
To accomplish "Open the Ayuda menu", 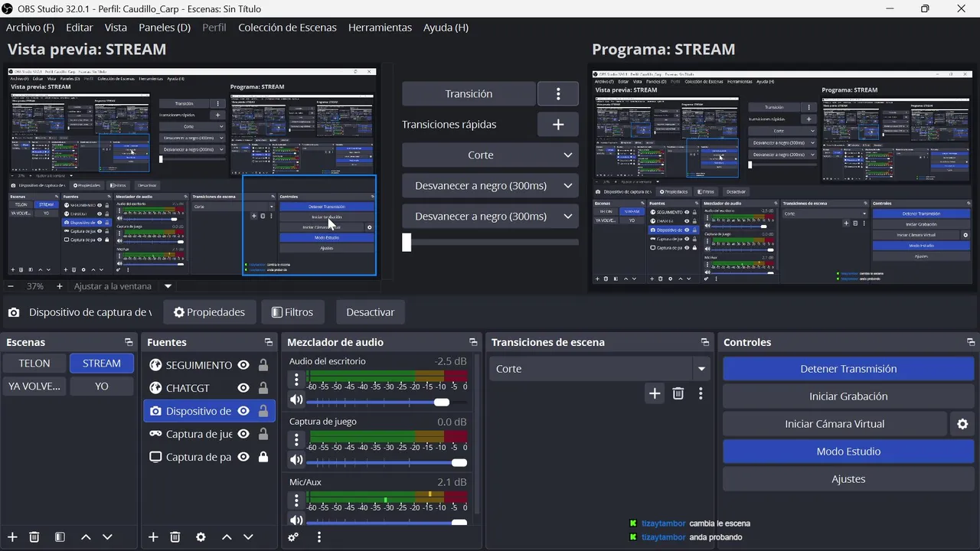I will (x=446, y=28).
